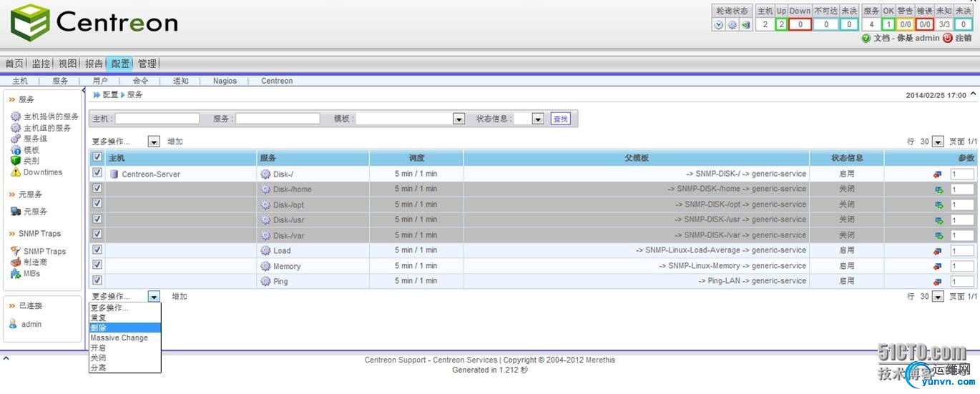Open the bottom rows-per-page 30 dropdown
Screen dimensions: 980x394
tap(938, 296)
